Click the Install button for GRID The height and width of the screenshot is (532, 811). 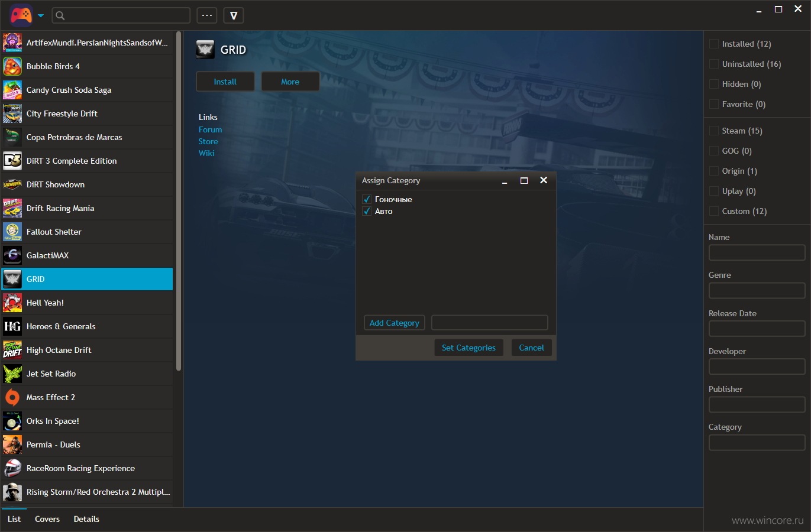pyautogui.click(x=225, y=82)
